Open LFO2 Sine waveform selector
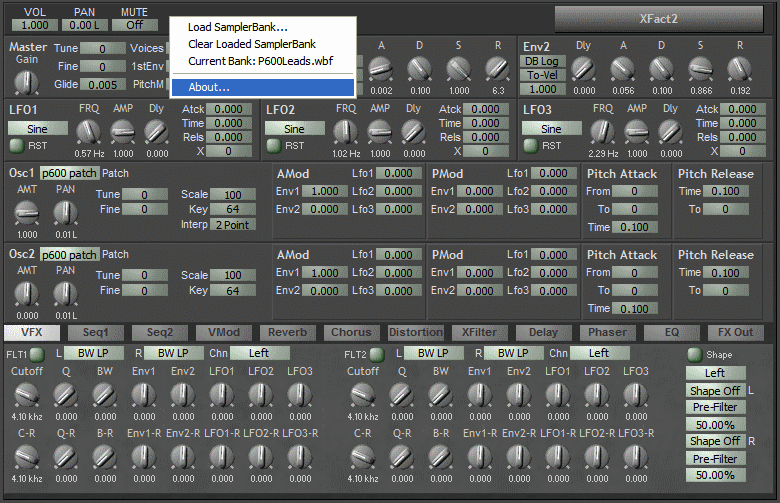This screenshot has width=780, height=503. [294, 129]
